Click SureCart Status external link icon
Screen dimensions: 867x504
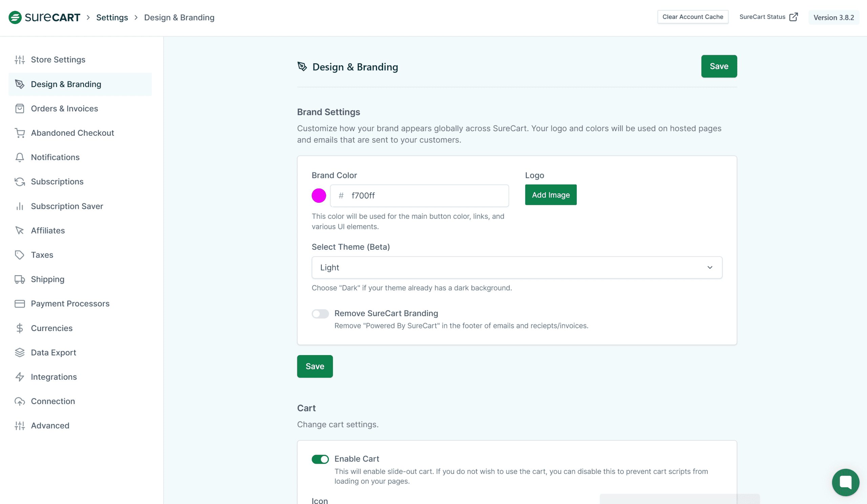click(x=794, y=17)
